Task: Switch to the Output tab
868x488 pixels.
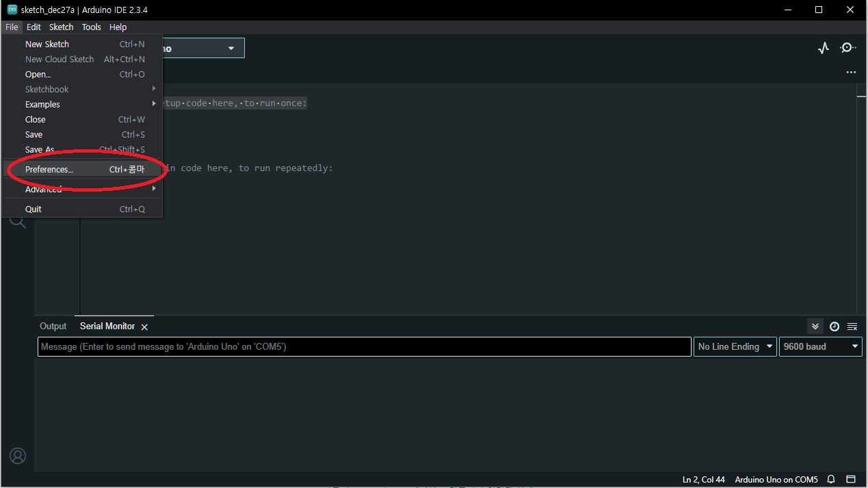Action: [x=53, y=326]
